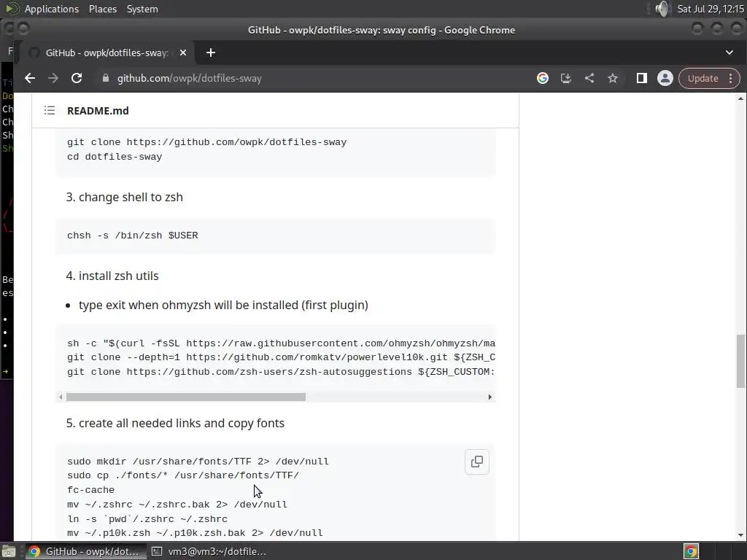Click the README.md heading
The width and height of the screenshot is (747, 560).
click(98, 111)
